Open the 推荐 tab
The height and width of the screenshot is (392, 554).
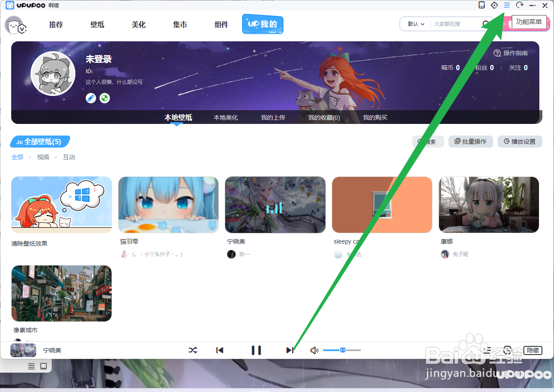[56, 25]
